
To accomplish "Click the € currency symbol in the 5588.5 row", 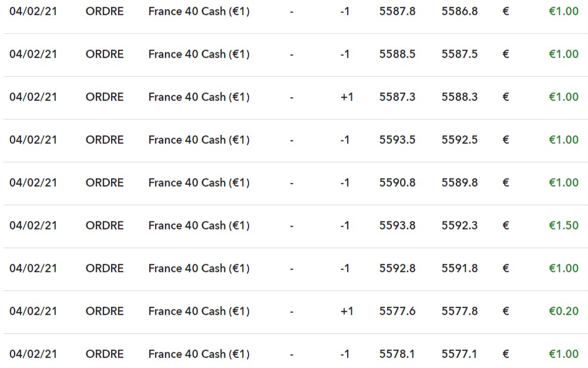I will (x=506, y=54).
